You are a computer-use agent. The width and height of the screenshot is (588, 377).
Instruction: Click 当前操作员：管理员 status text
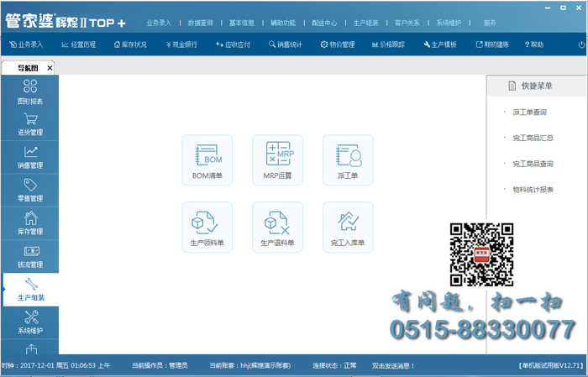(160, 365)
